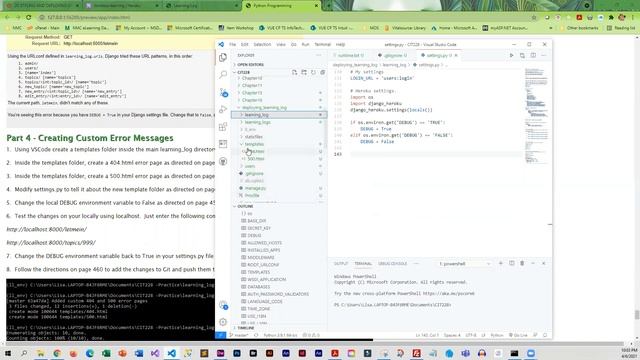This screenshot has width=640, height=360.
Task: Open Procfile in the Explorer
Action: 252,196
